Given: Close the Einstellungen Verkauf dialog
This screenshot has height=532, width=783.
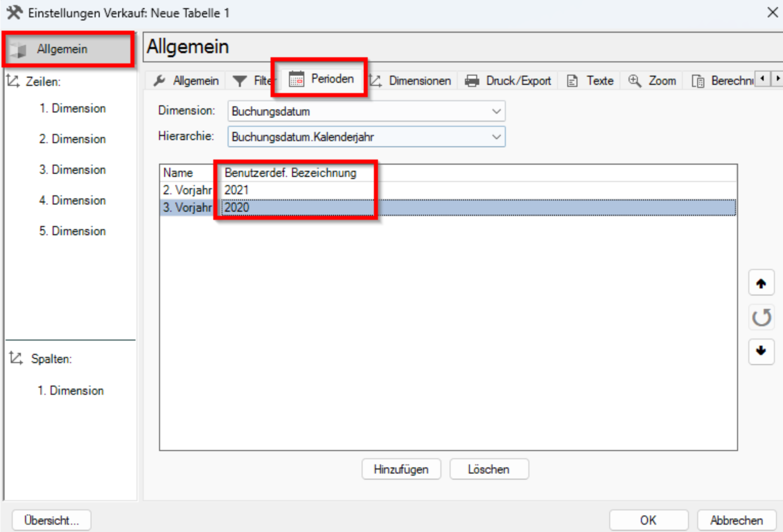Looking at the screenshot, I should [x=772, y=13].
